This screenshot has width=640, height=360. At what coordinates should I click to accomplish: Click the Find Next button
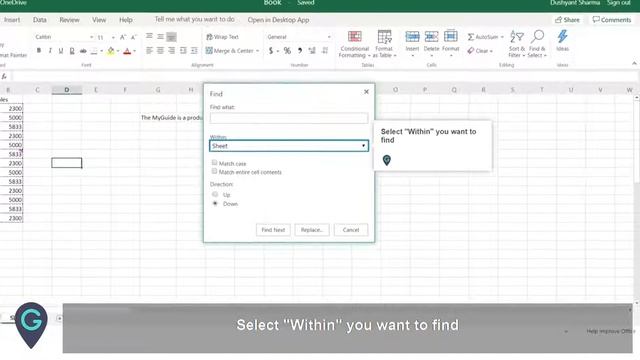(273, 230)
